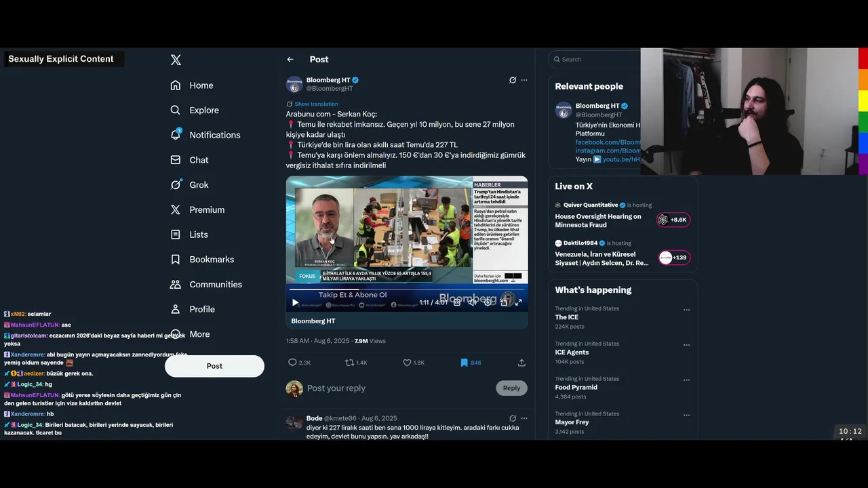Screen dimensions: 868x488
Task: Click the Bloomberg HT label under the video
Action: tap(313, 321)
